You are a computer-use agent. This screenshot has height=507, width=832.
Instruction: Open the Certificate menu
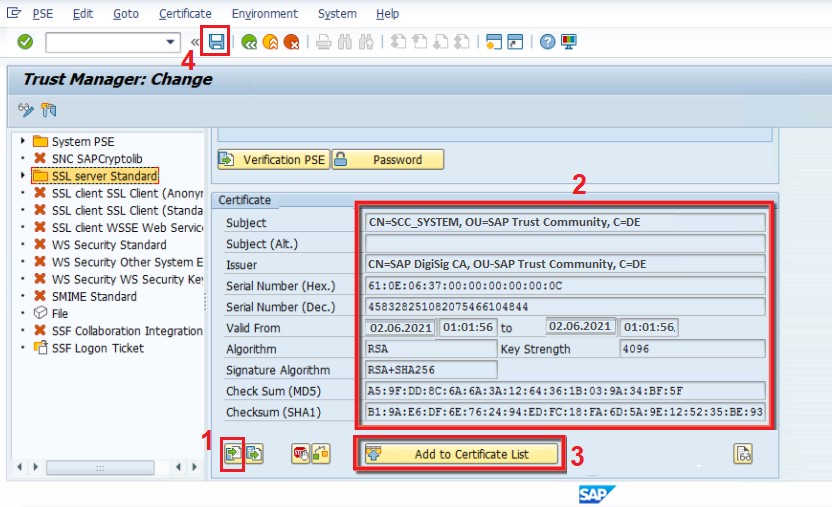[185, 14]
